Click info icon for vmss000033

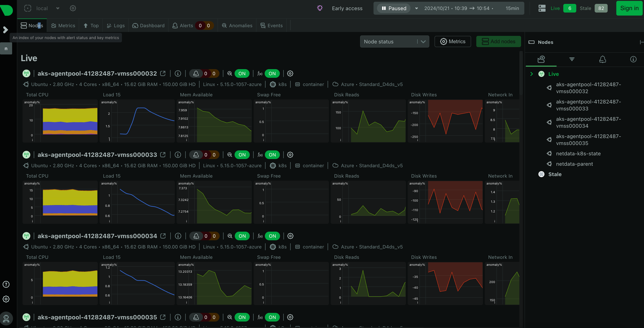178,154
